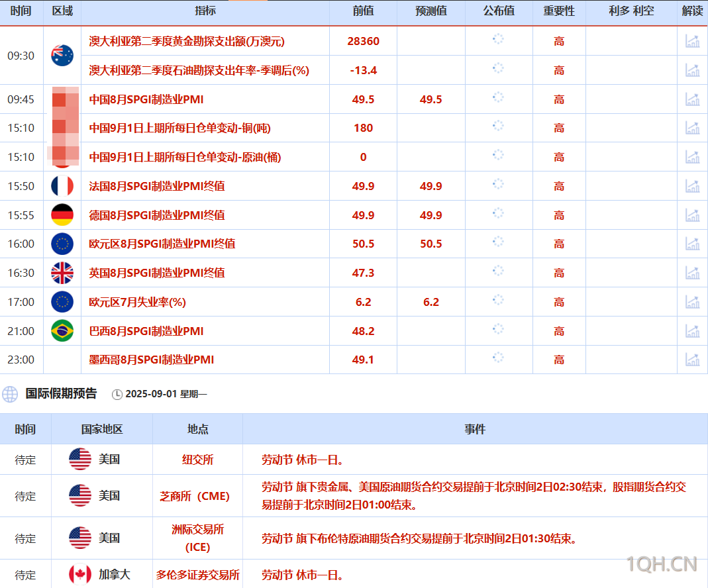This screenshot has width=708, height=588.
Task: Click the Brazil flag icon
Action: coord(62,330)
